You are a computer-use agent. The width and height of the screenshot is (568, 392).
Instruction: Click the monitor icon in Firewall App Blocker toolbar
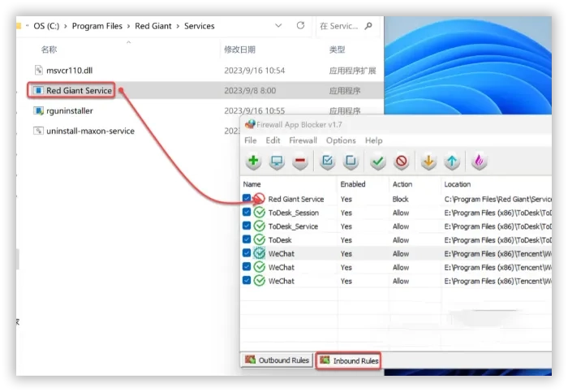pyautogui.click(x=278, y=161)
